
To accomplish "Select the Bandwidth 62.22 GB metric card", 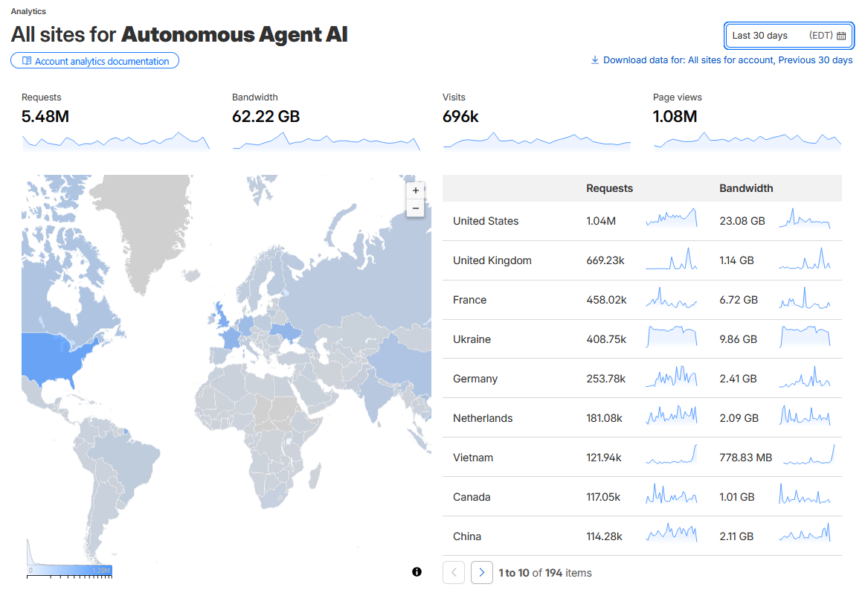I will 326,121.
